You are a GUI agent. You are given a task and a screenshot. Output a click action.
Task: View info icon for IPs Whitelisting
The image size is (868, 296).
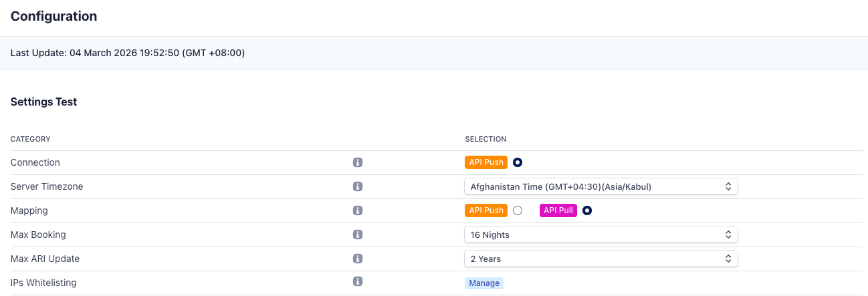[x=358, y=283]
